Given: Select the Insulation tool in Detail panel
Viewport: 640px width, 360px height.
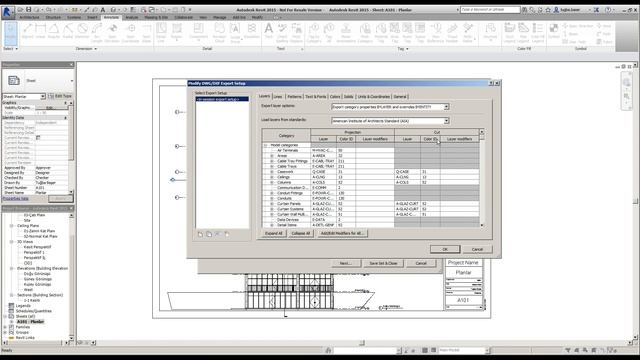Looking at the screenshot, I should (x=252, y=31).
